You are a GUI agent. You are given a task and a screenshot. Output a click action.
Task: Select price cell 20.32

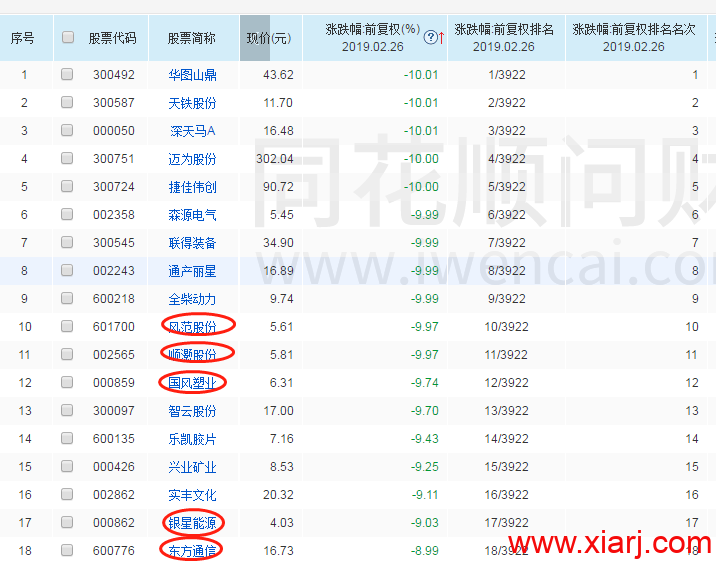coord(278,495)
